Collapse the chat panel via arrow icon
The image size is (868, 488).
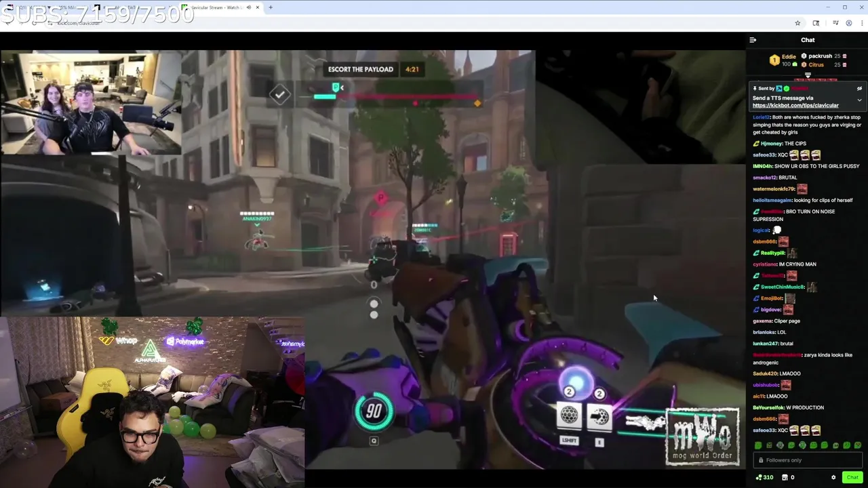click(x=753, y=40)
